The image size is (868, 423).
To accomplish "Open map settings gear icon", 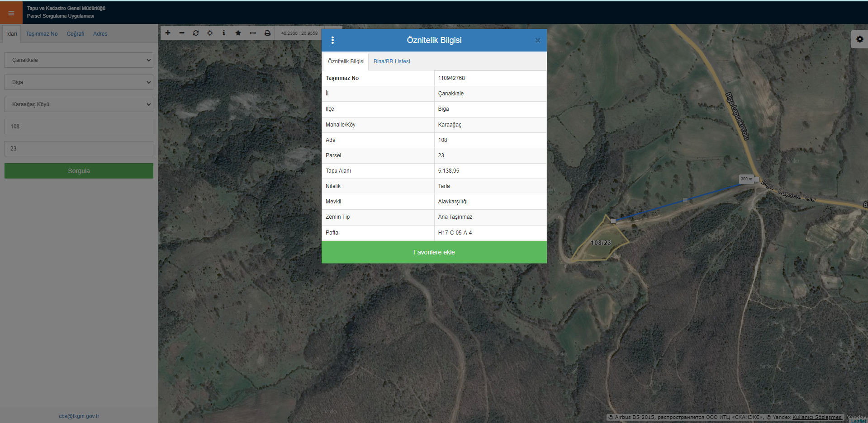I will [859, 39].
